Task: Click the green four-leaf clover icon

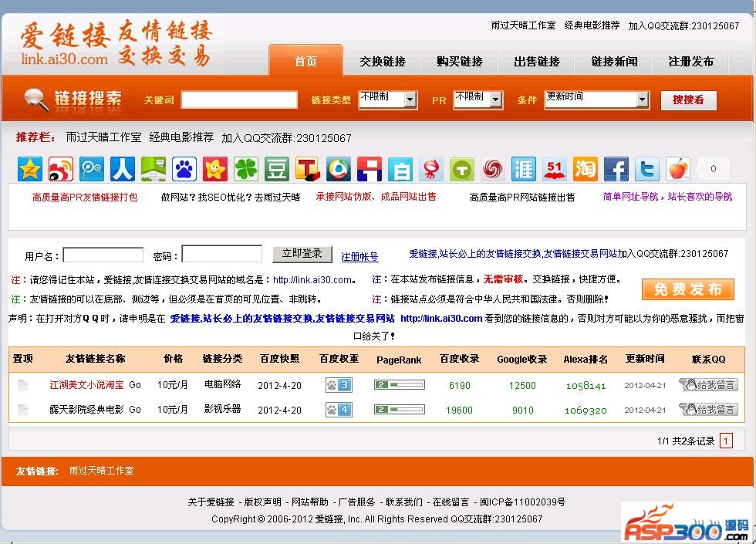Action: pos(246,169)
